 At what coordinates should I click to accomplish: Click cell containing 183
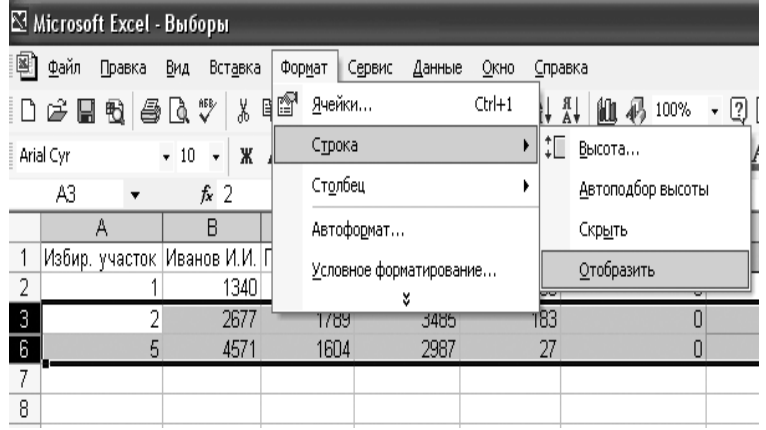point(510,321)
